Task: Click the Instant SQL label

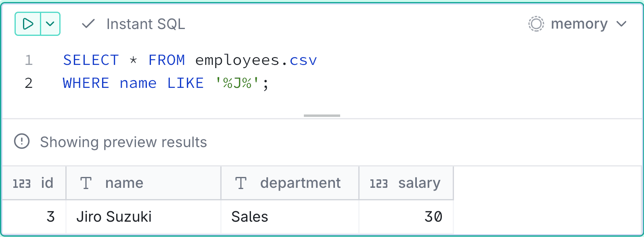Action: (146, 24)
